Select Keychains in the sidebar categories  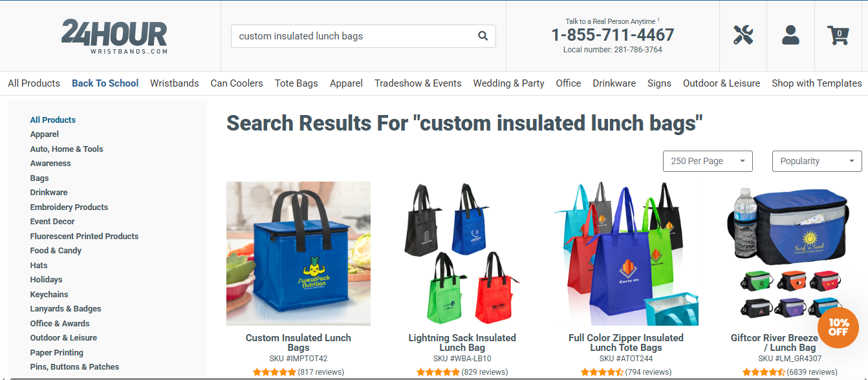pyautogui.click(x=49, y=294)
